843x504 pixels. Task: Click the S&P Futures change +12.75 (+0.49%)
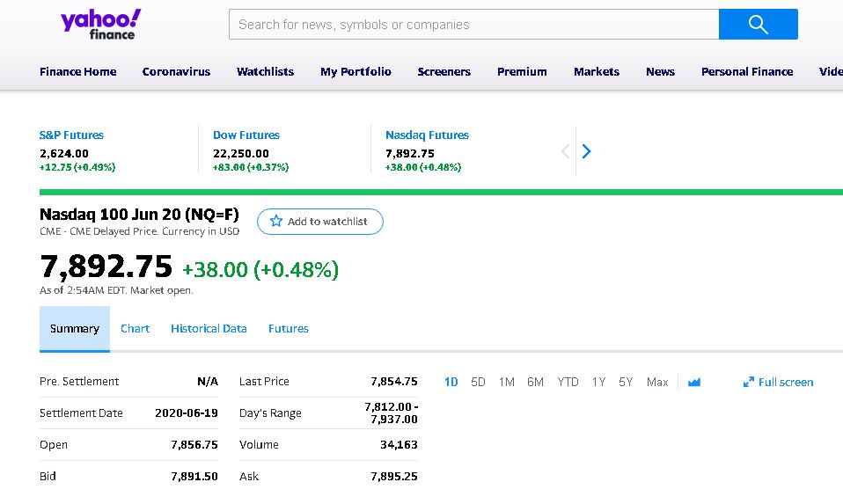click(77, 167)
